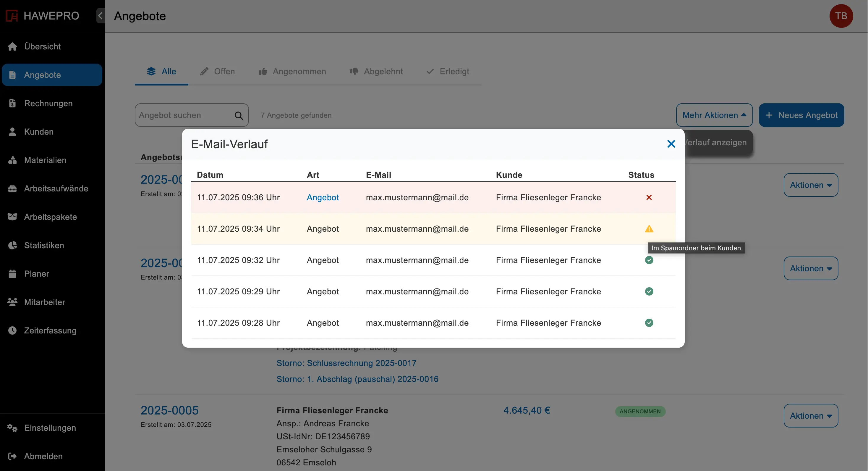Open Aktionen dropdown for offer 2025-0005
The height and width of the screenshot is (471, 868).
pyautogui.click(x=810, y=416)
